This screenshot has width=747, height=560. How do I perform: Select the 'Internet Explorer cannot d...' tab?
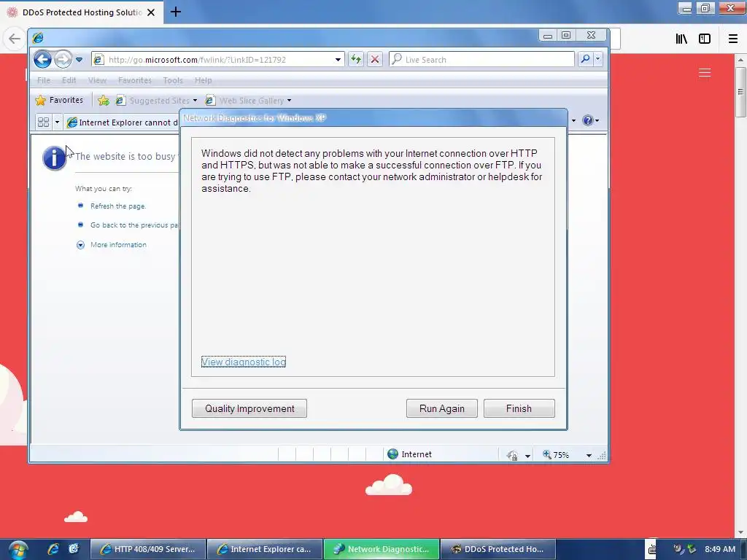(x=122, y=122)
